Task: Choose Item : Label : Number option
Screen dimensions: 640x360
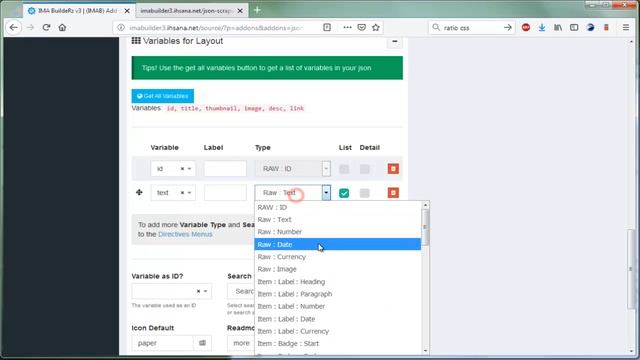Action: point(338,306)
